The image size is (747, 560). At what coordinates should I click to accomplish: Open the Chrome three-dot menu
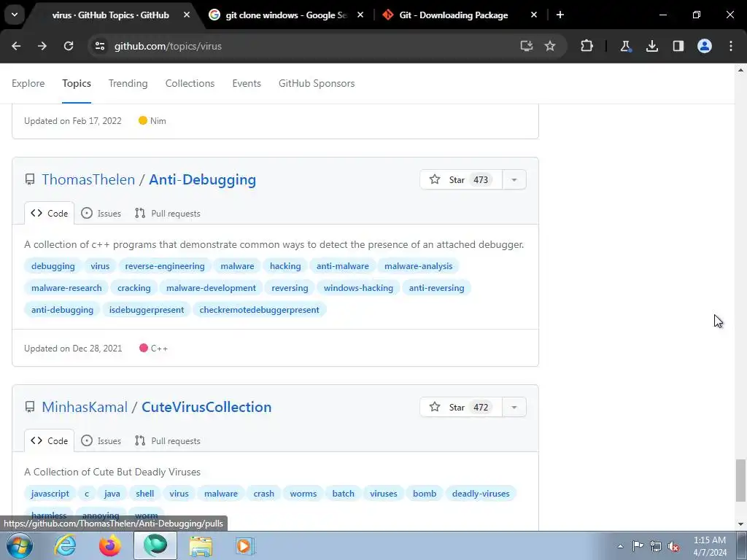click(731, 46)
